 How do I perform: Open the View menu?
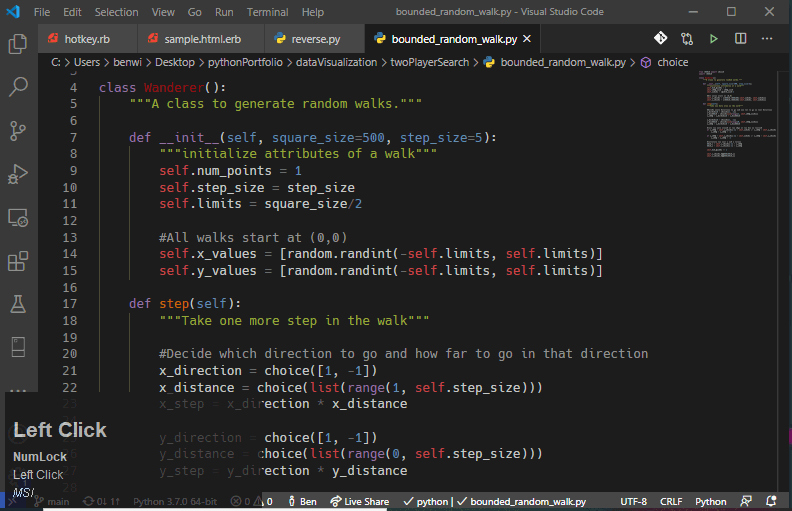pyautogui.click(x=163, y=12)
